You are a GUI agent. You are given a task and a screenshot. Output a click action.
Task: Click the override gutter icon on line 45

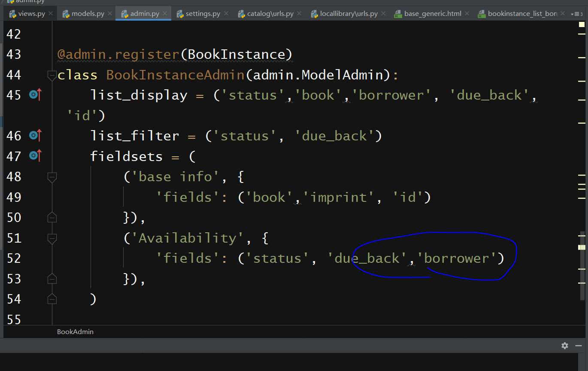tap(35, 94)
